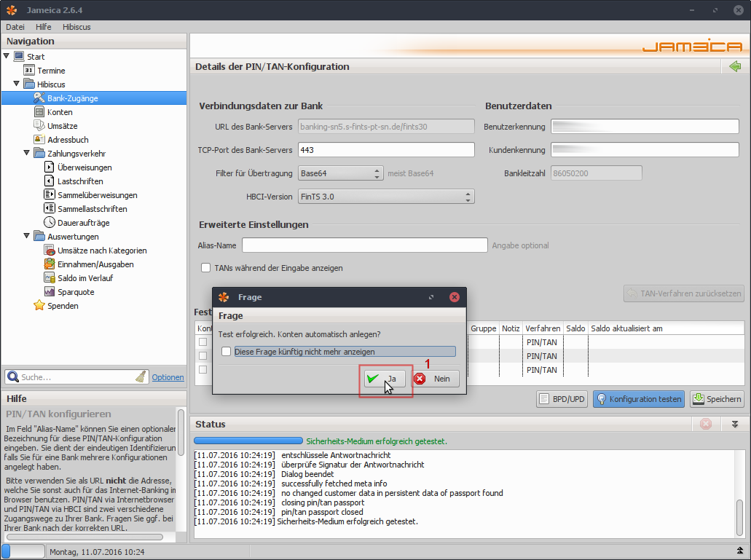Confirm with Ja button
The width and height of the screenshot is (751, 560).
(x=385, y=379)
